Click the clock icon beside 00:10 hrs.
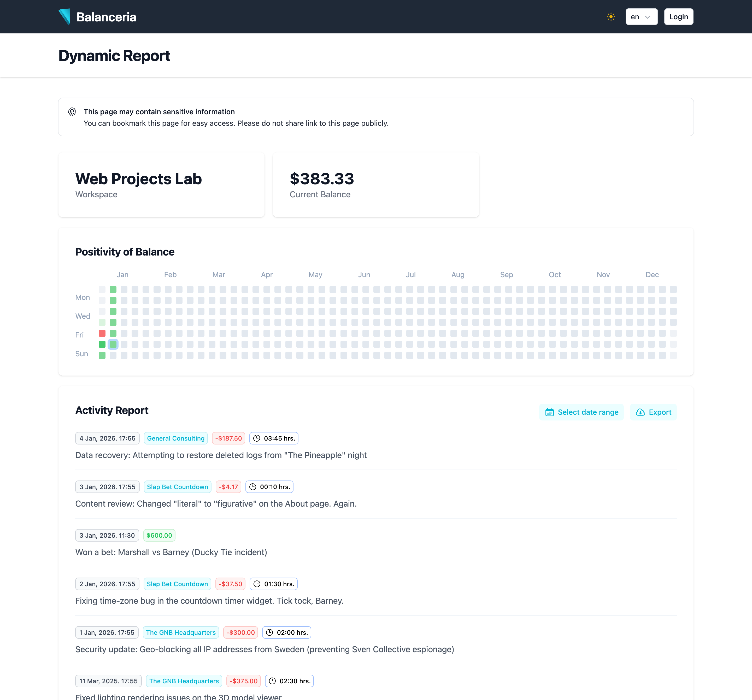This screenshot has width=752, height=700. (x=253, y=487)
